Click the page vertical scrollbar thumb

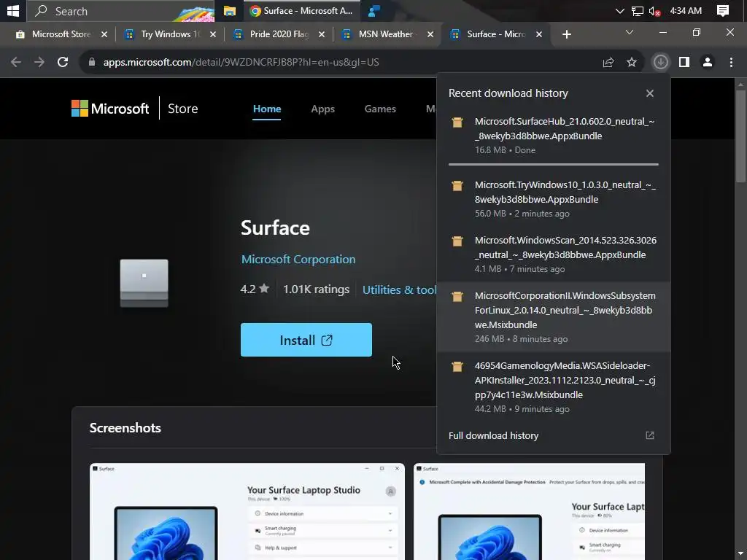740,136
